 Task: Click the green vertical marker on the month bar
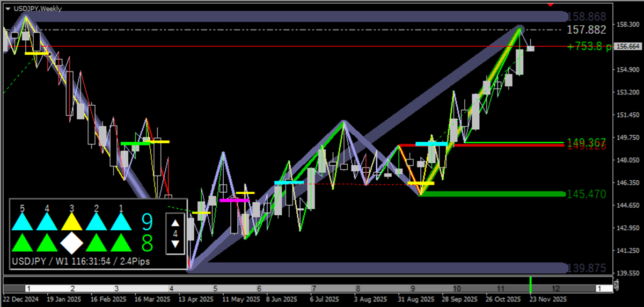click(530, 284)
